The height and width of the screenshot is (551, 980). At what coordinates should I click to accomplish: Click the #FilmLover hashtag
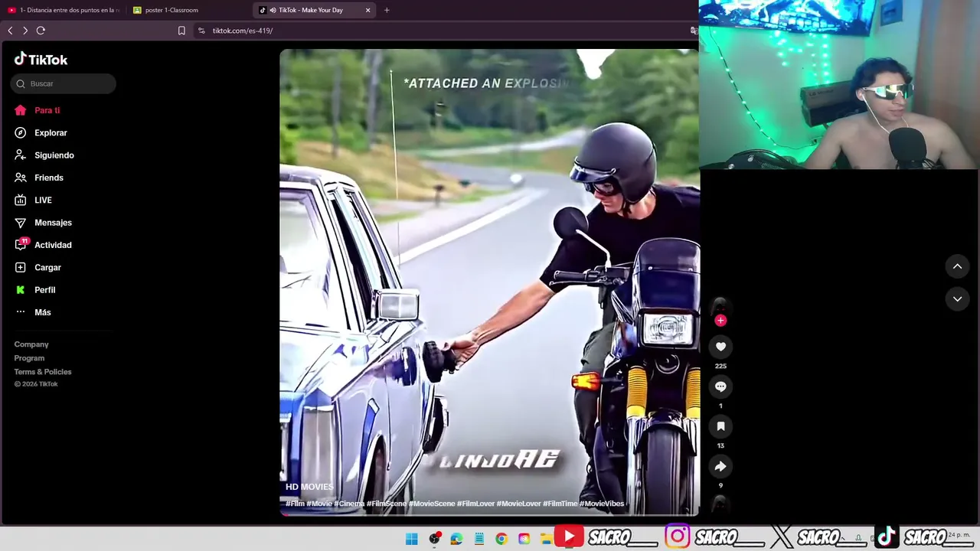coord(476,504)
